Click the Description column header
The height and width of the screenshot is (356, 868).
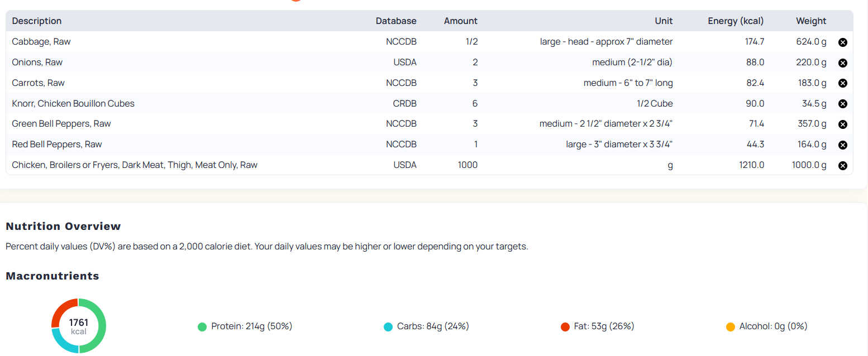point(37,21)
